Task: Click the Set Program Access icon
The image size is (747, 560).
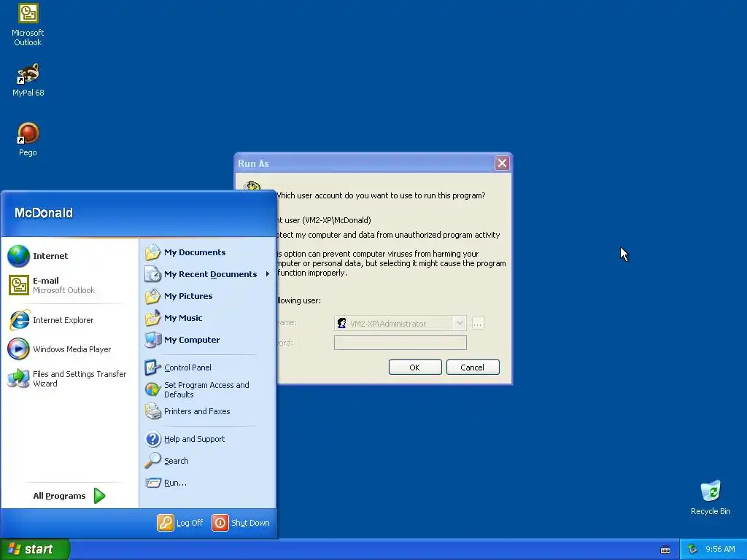Action: 153,389
